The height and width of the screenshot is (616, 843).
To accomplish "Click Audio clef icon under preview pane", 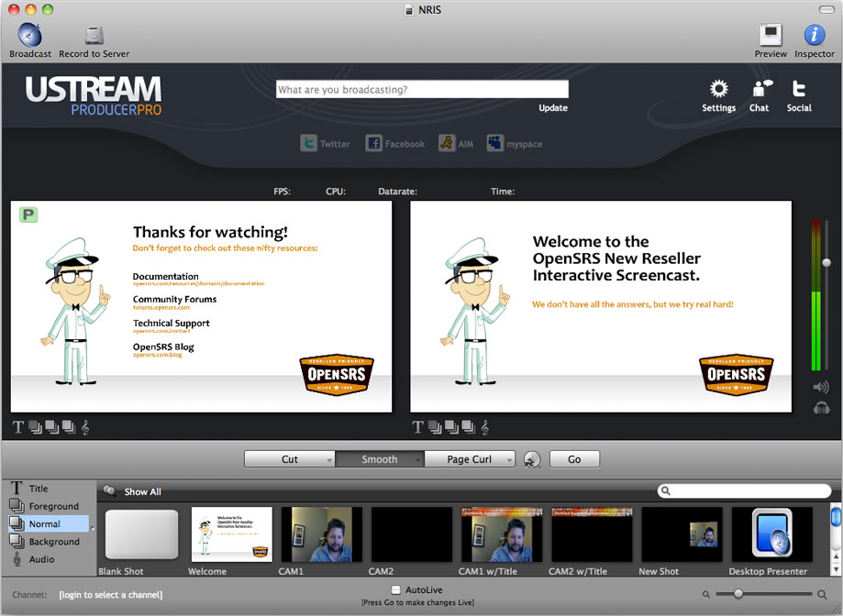I will click(x=85, y=427).
